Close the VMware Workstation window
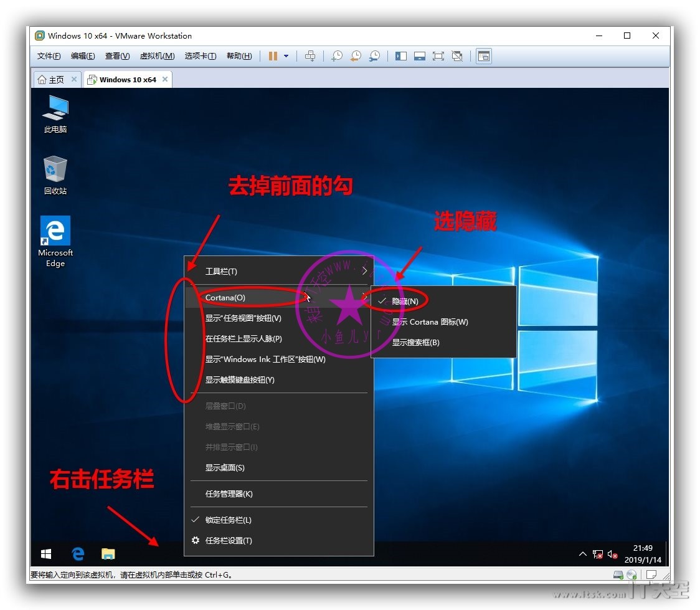 (x=656, y=36)
